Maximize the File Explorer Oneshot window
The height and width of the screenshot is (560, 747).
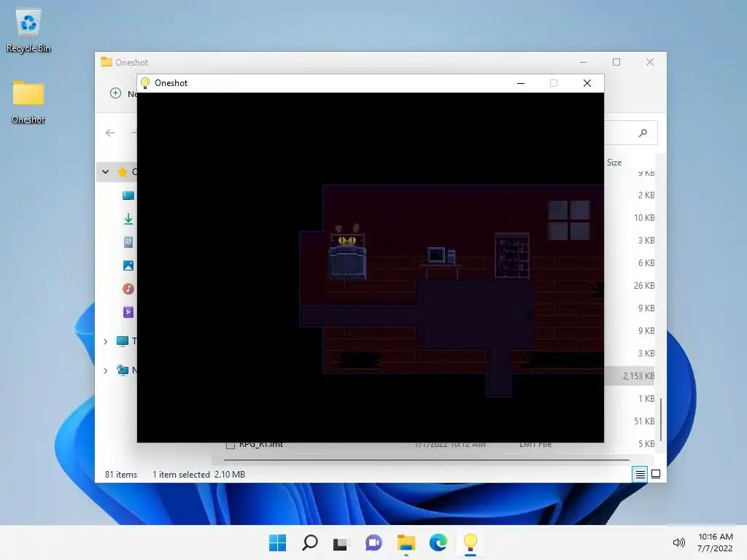coord(616,63)
